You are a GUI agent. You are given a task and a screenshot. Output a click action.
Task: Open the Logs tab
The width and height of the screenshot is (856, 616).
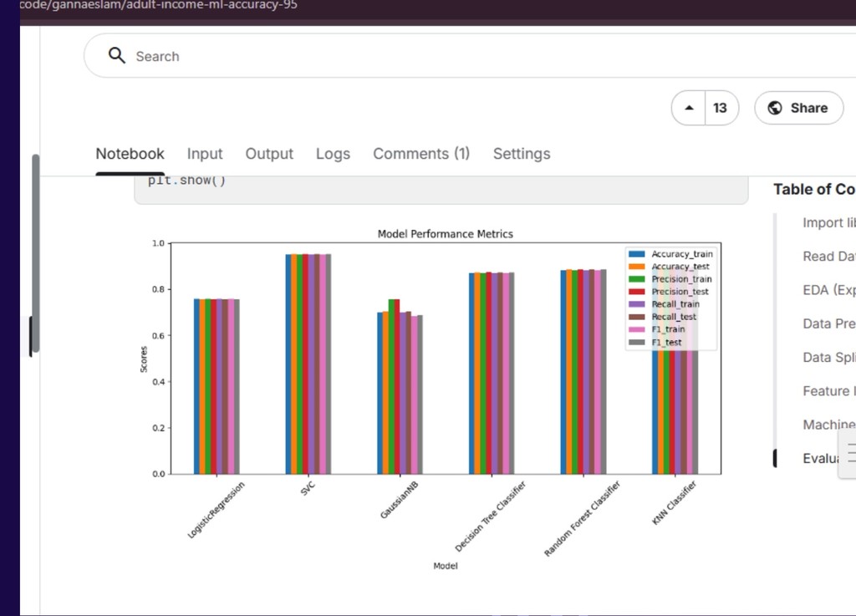tap(333, 154)
